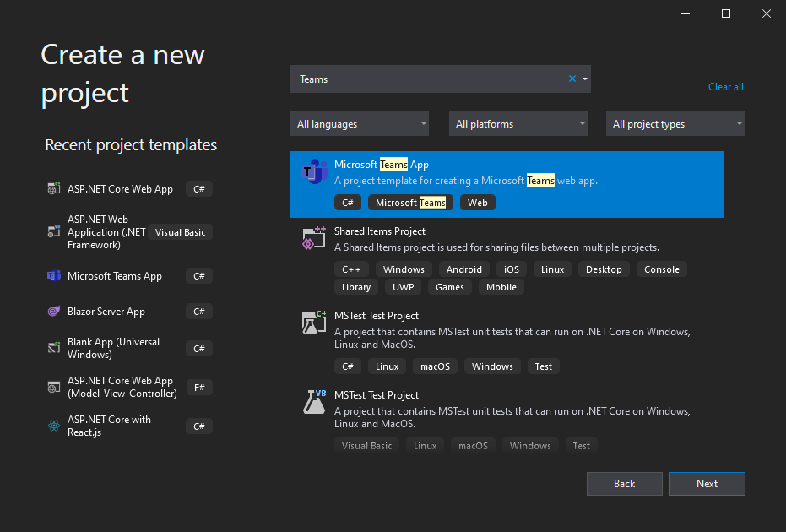Click the Console tag on Shared Items Project
Viewport: 786px width, 532px height.
(x=662, y=269)
